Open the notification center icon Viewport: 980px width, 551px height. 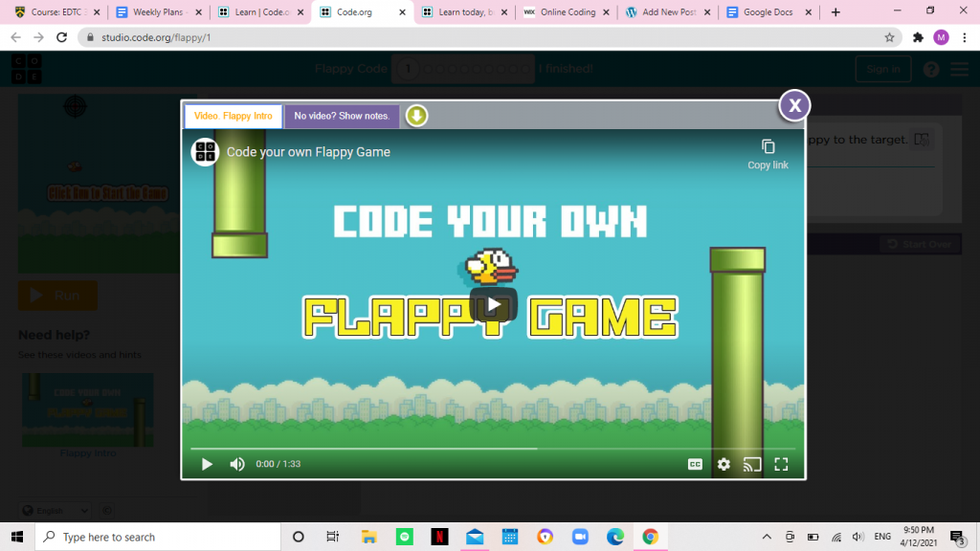[x=957, y=537]
